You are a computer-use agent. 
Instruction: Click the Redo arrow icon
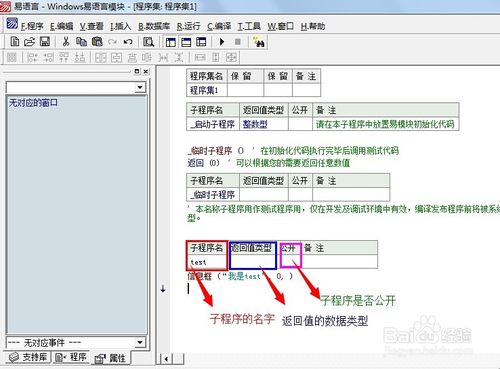(112, 42)
